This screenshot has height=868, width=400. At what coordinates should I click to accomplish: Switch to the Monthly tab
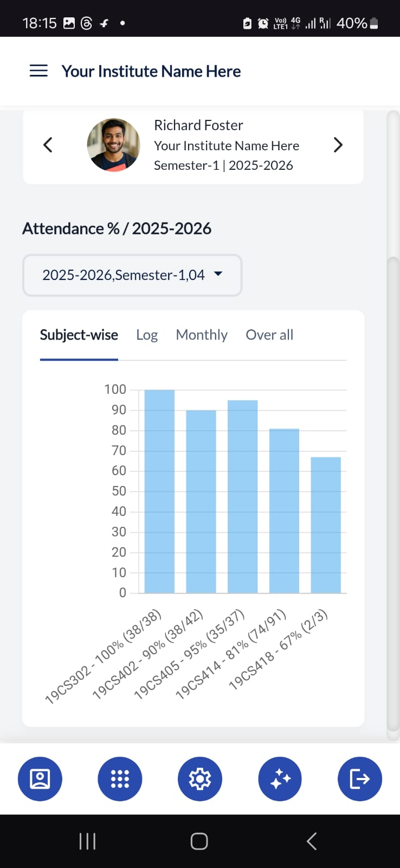[x=201, y=335]
